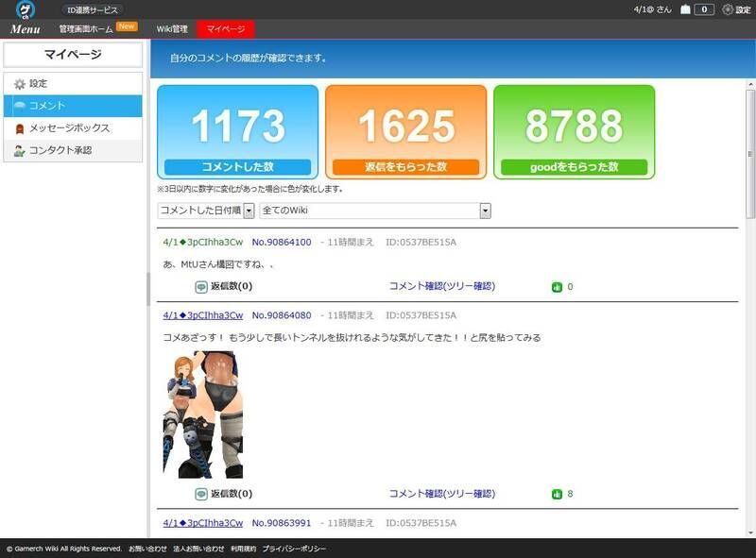Viewport: 756px width, 558px height.
Task: Click the unread message count box showing 0
Action: pos(704,9)
